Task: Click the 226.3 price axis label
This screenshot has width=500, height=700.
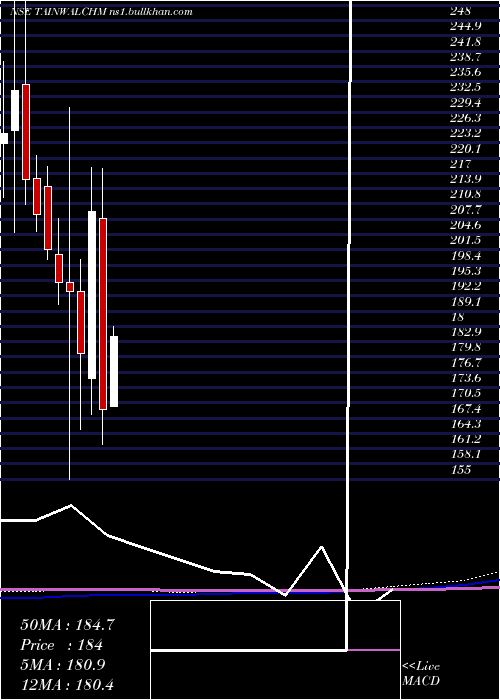Action: (465, 118)
